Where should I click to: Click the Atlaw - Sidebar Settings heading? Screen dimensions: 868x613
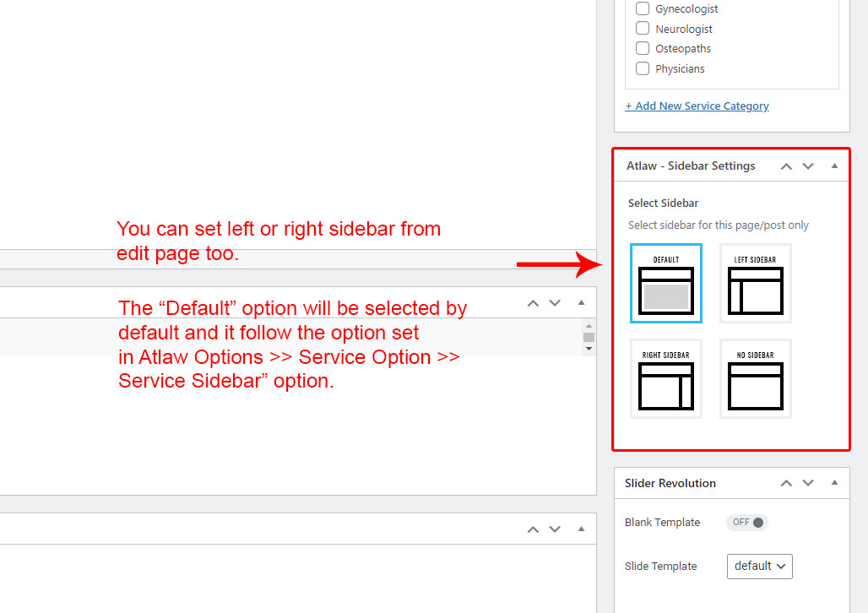point(691,166)
